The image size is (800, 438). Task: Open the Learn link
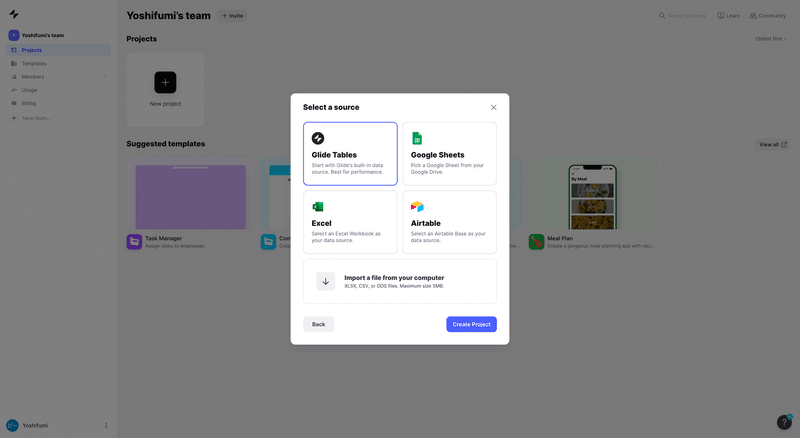729,16
